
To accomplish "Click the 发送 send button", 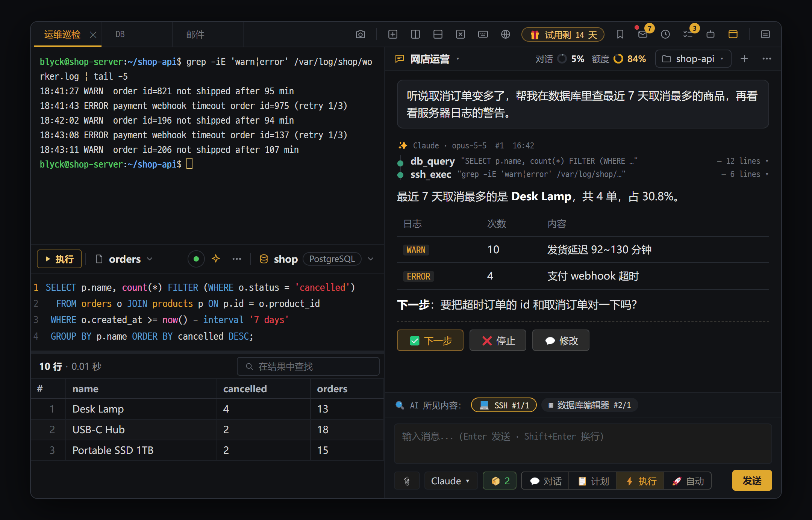I will pyautogui.click(x=752, y=481).
